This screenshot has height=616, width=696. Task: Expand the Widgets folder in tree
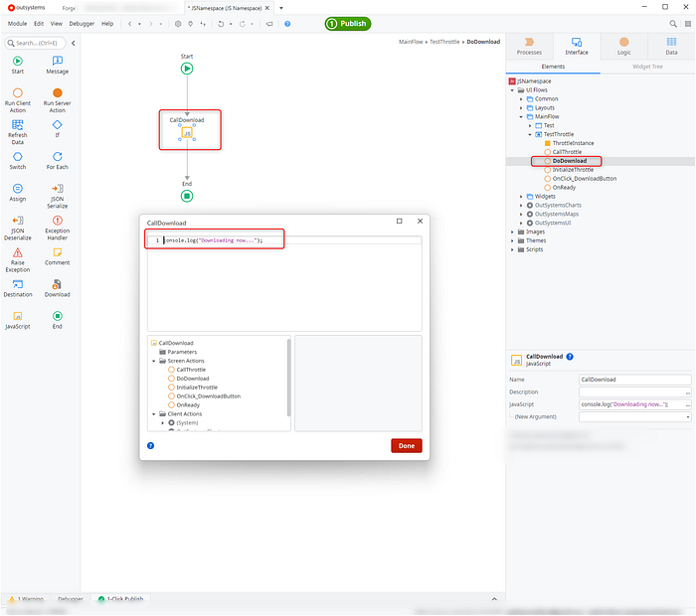[x=522, y=197]
